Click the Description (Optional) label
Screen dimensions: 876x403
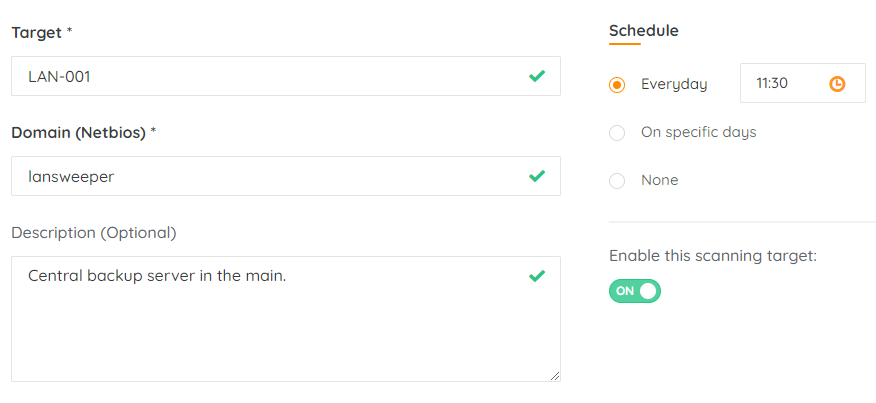[x=93, y=233]
